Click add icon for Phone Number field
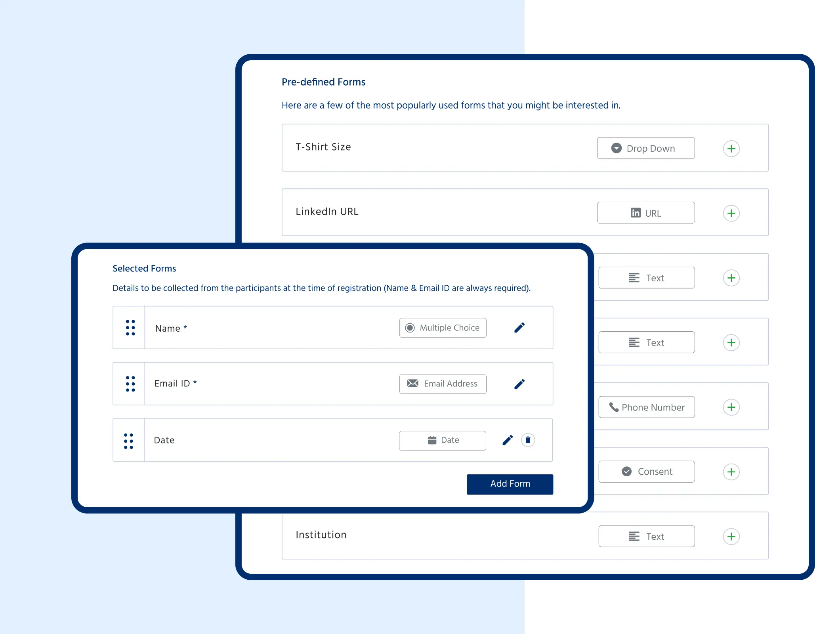The width and height of the screenshot is (840, 634). [x=730, y=407]
